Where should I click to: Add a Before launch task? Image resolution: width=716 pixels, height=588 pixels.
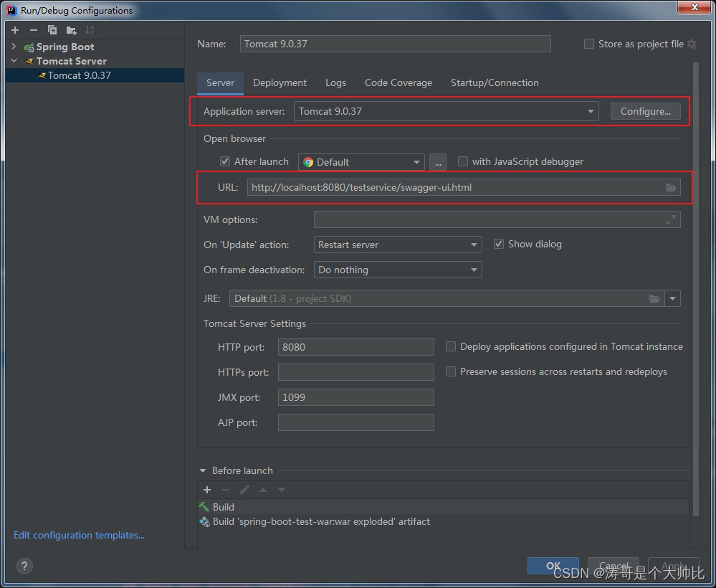pyautogui.click(x=207, y=490)
